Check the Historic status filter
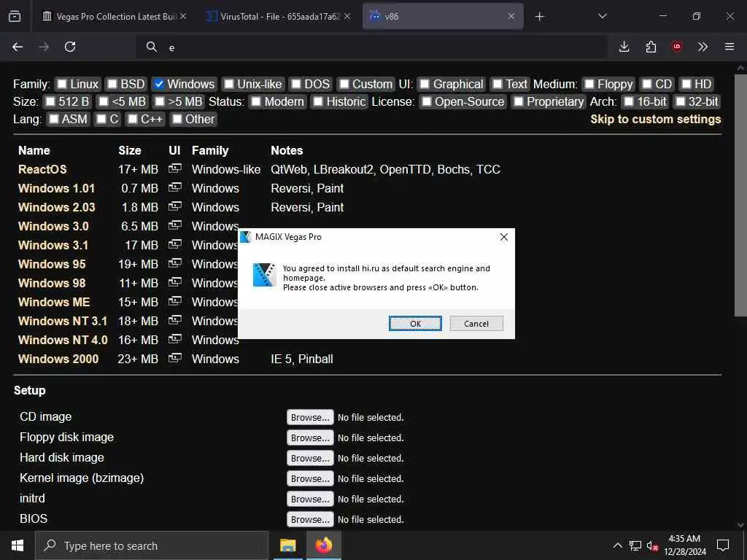This screenshot has height=560, width=747. point(318,102)
